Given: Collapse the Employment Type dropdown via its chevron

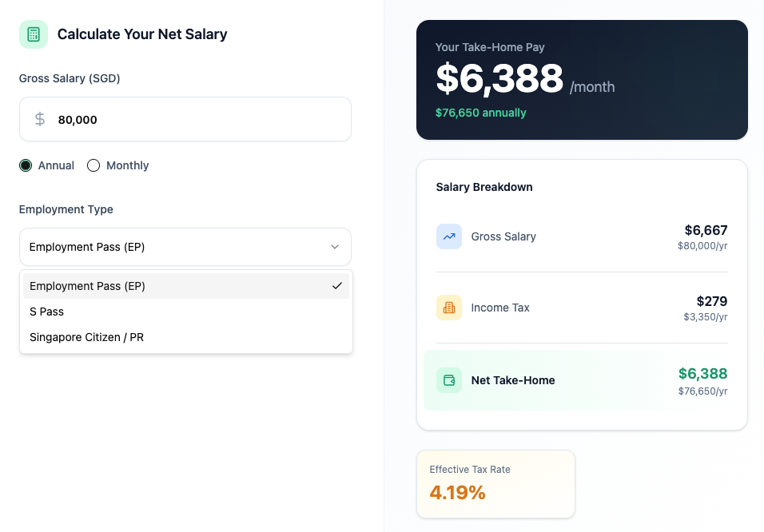Looking at the screenshot, I should tap(335, 247).
